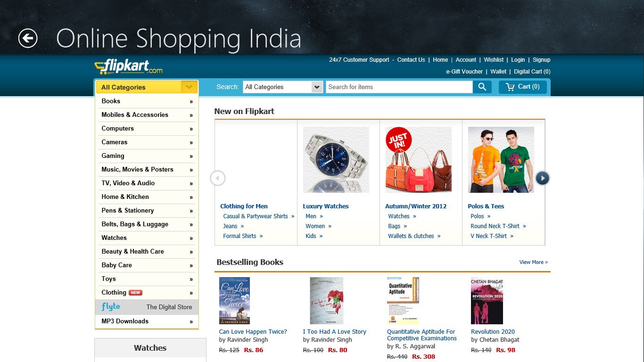Screen dimensions: 644x362
Task: Open Beauty & Health Care category
Action: (147, 252)
